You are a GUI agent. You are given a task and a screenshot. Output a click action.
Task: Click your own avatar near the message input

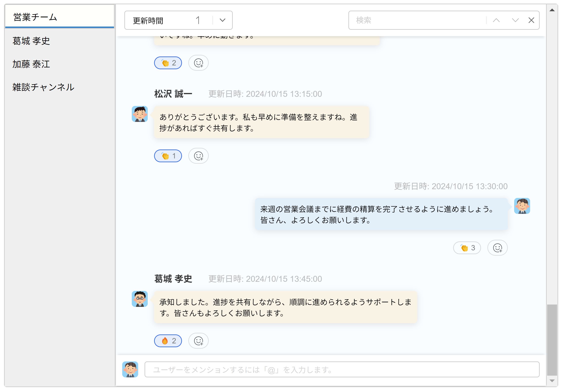tap(130, 369)
